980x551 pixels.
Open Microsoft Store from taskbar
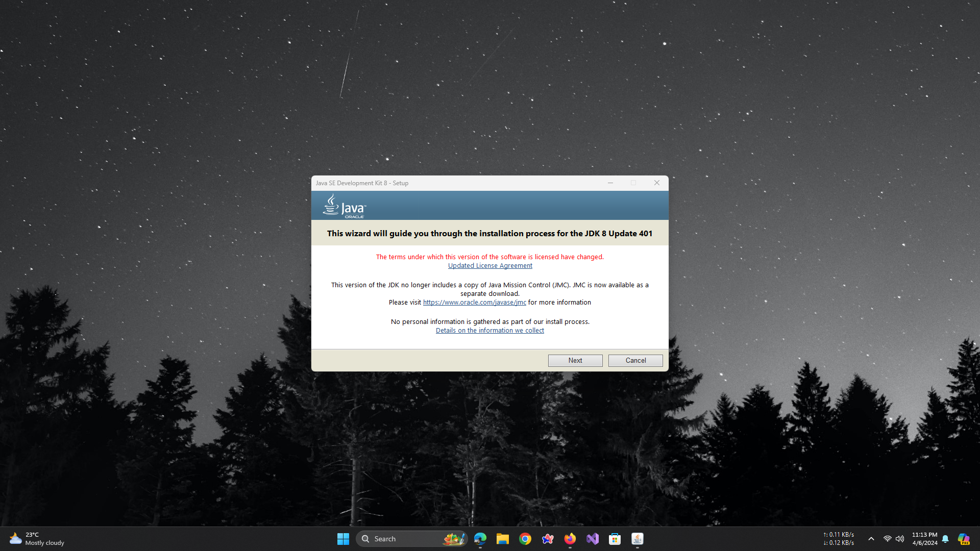pos(615,539)
